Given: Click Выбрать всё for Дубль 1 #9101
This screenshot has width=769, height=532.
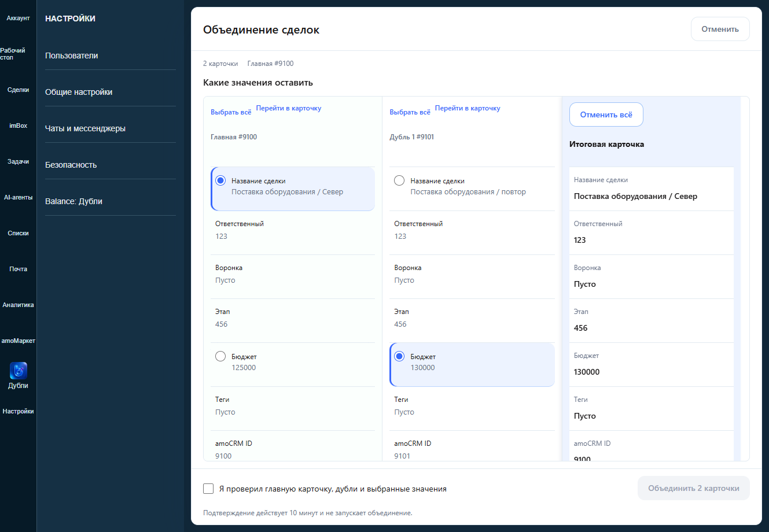Looking at the screenshot, I should click(x=410, y=112).
